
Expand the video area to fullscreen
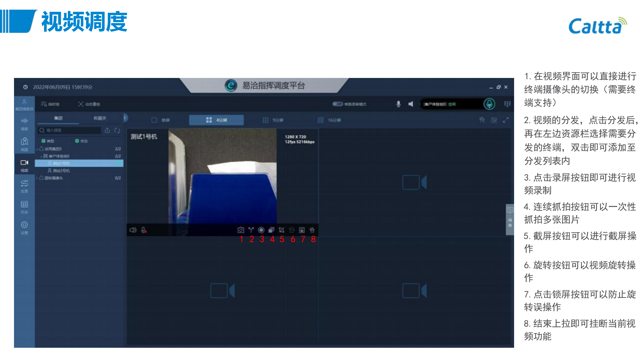pyautogui.click(x=505, y=120)
